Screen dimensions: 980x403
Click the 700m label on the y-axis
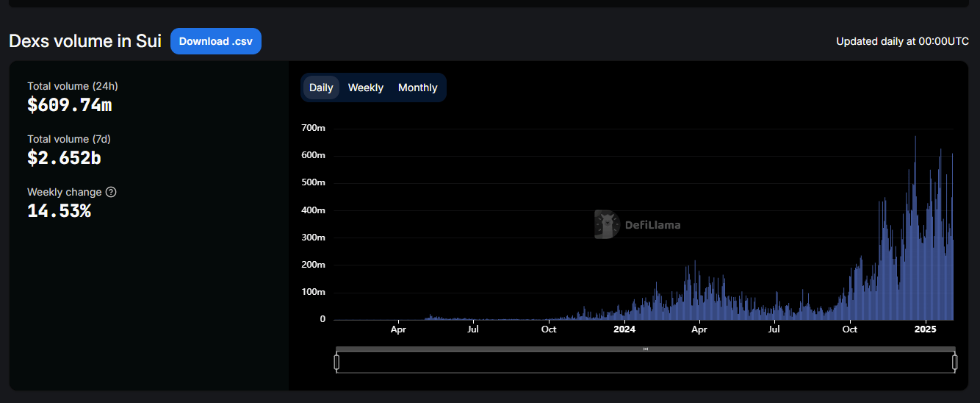click(313, 128)
